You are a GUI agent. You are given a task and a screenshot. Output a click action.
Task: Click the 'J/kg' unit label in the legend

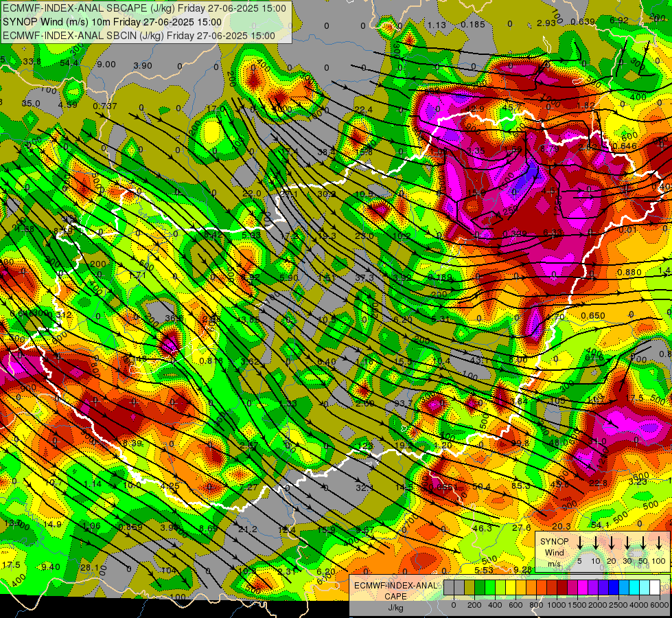[396, 608]
